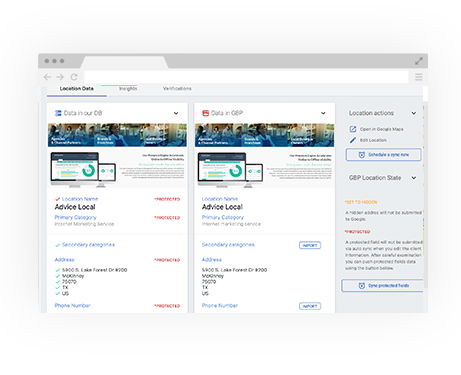Viewport: 461px width, 375px height.
Task: Click the Data in GBP store icon
Action: pyautogui.click(x=205, y=113)
